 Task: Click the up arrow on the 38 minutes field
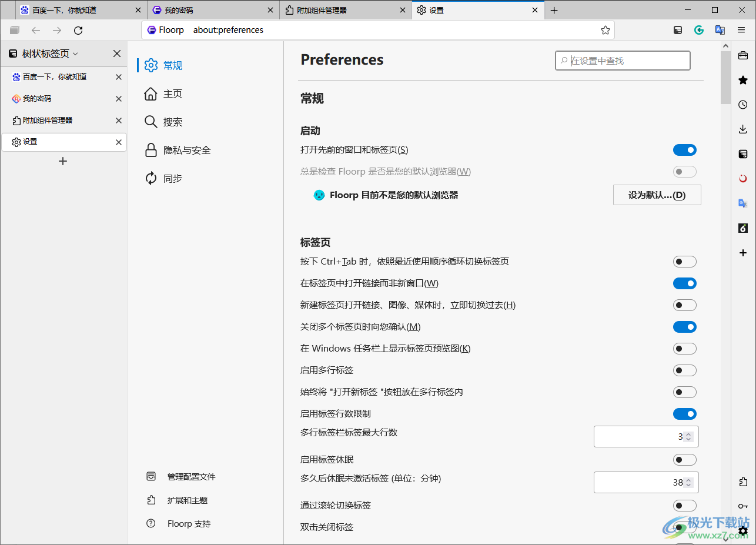[x=687, y=479]
